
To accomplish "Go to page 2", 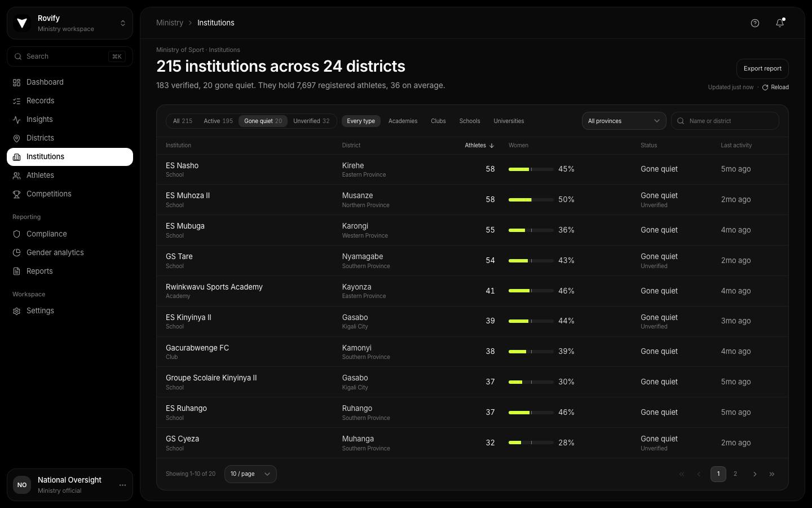I will point(735,474).
